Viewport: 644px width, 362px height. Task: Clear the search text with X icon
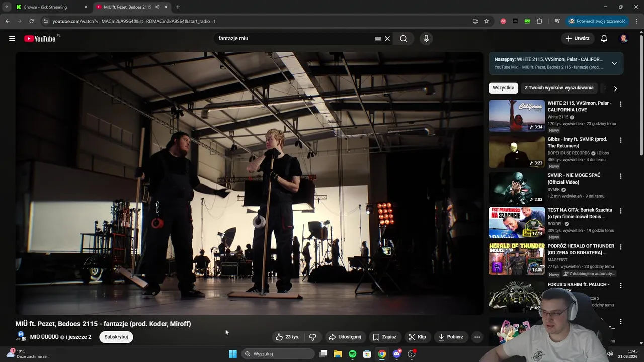click(x=387, y=39)
